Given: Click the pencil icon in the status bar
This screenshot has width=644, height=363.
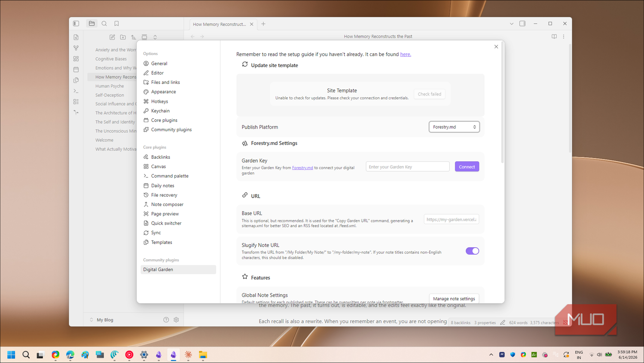Looking at the screenshot, I should click(503, 323).
